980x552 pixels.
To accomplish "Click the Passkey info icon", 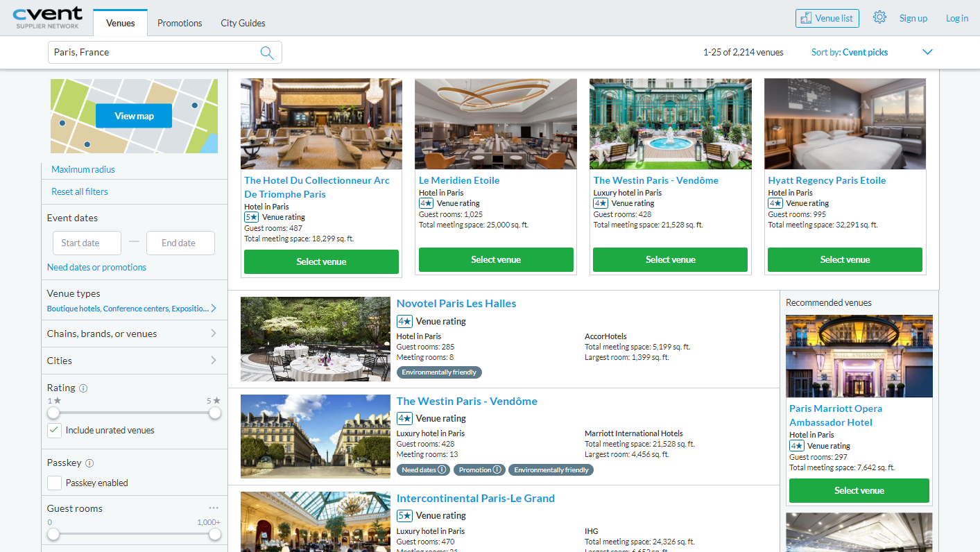I will pyautogui.click(x=89, y=463).
